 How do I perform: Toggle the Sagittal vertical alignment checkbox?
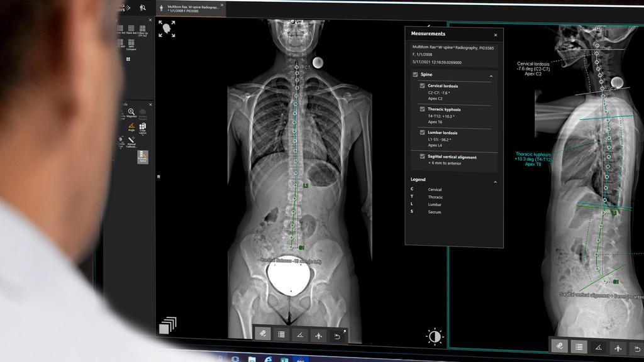click(422, 156)
